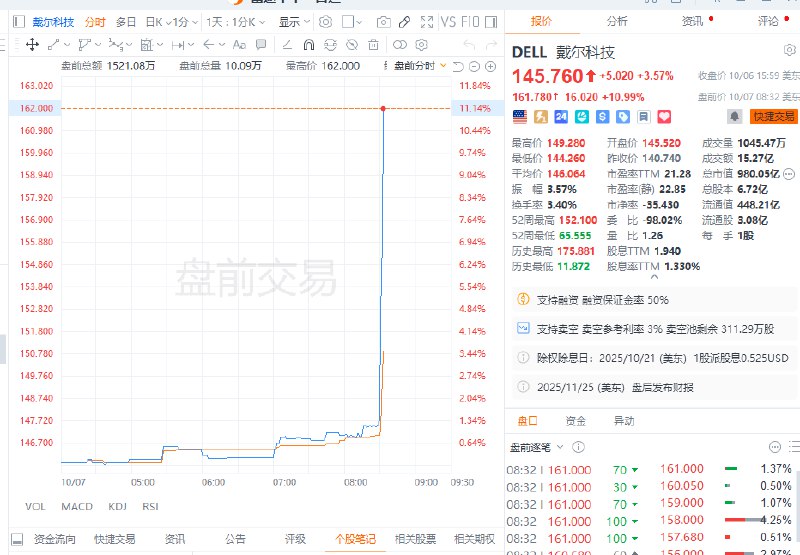Select the pencil drawing-tools icon
This screenshot has width=800, height=555.
click(x=404, y=22)
